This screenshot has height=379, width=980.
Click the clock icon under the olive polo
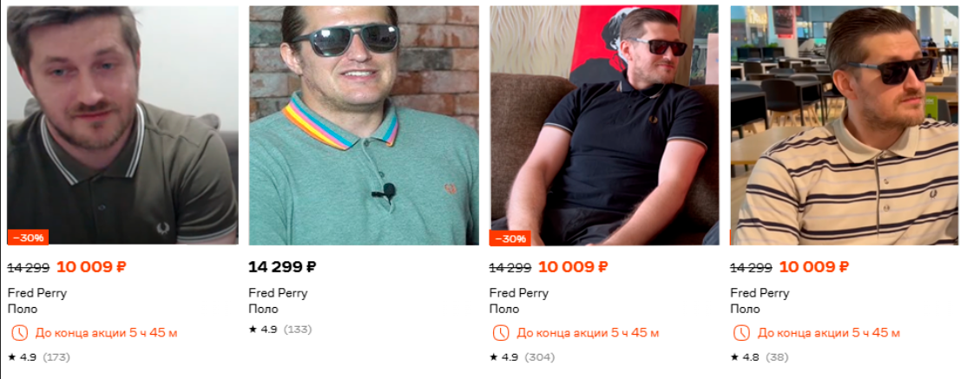[19, 333]
